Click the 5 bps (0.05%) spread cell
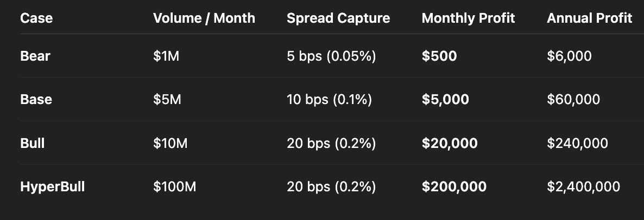 click(331, 56)
